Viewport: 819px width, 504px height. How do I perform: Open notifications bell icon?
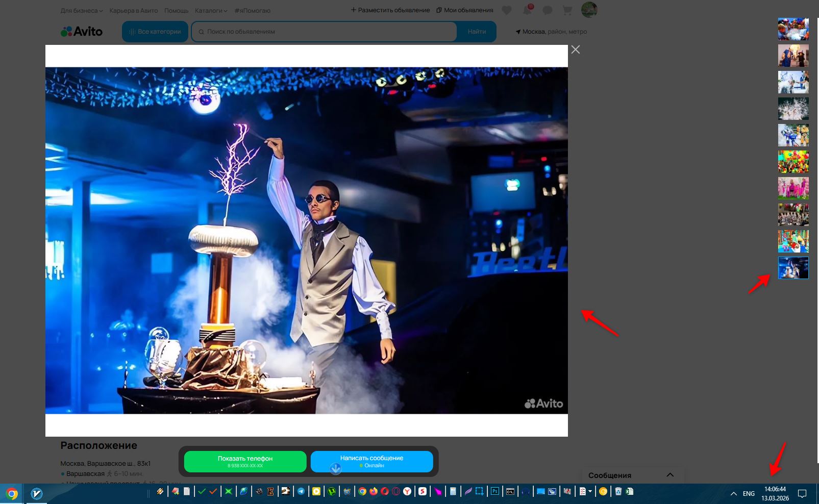[527, 10]
